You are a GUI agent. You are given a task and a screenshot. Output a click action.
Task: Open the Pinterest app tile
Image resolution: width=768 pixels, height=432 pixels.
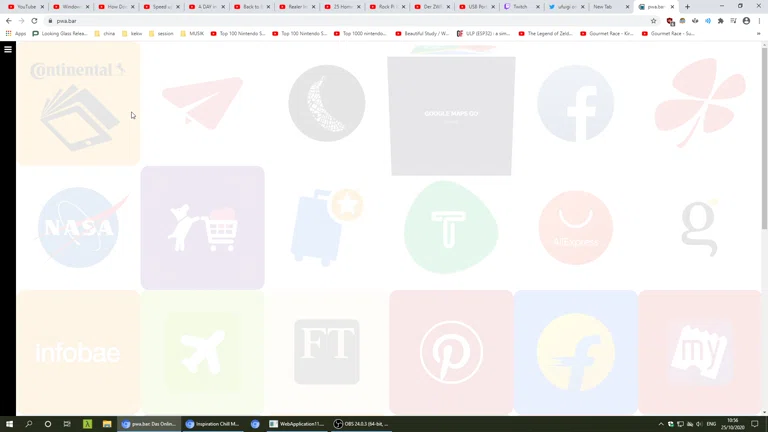click(451, 352)
